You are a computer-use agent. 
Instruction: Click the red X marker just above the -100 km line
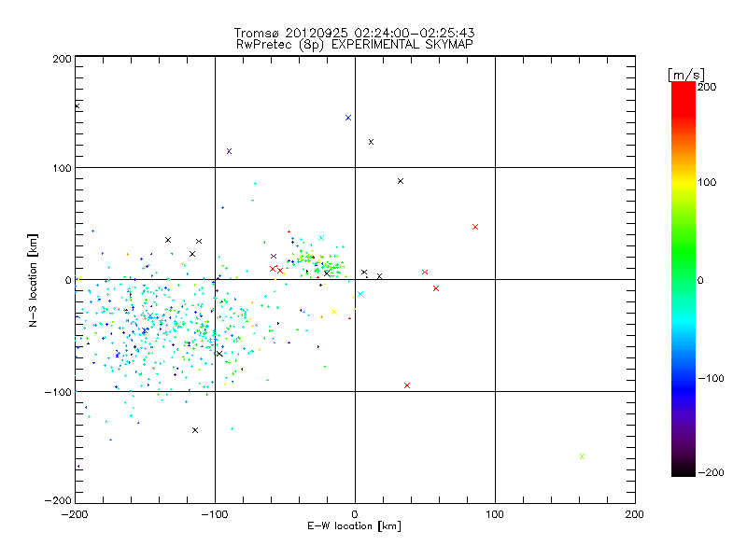click(x=407, y=385)
